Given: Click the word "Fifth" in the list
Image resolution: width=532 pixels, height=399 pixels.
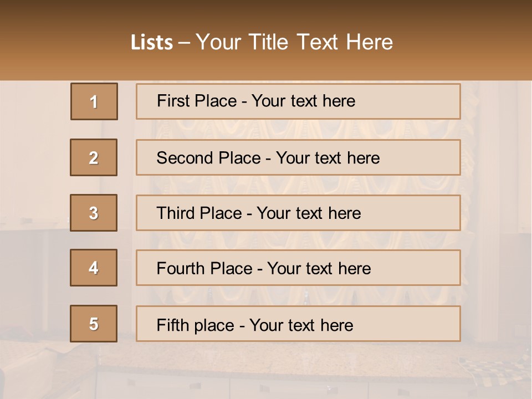Looking at the screenshot, I should (x=172, y=325).
